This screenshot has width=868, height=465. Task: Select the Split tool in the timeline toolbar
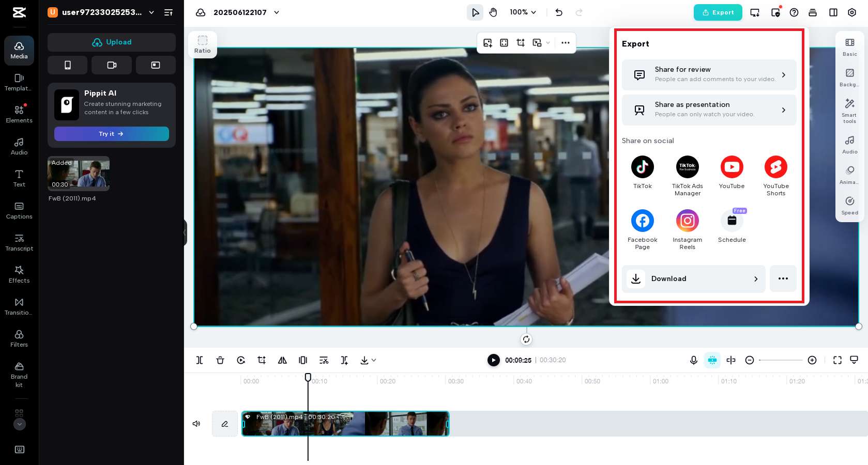pos(200,360)
